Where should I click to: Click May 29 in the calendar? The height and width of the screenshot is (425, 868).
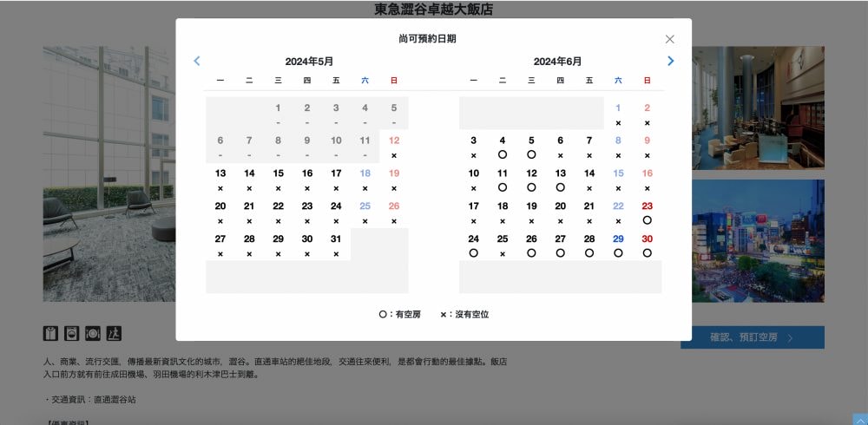tap(278, 245)
